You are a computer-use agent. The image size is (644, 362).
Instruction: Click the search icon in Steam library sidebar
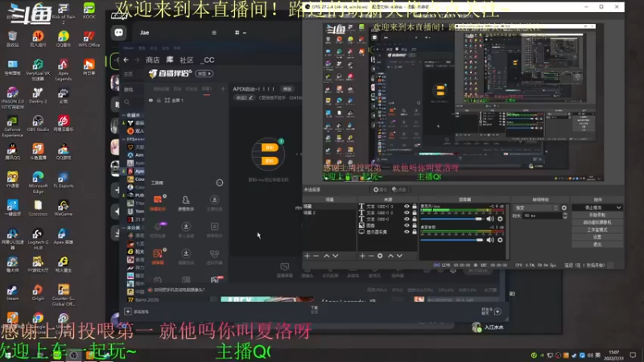click(x=127, y=102)
